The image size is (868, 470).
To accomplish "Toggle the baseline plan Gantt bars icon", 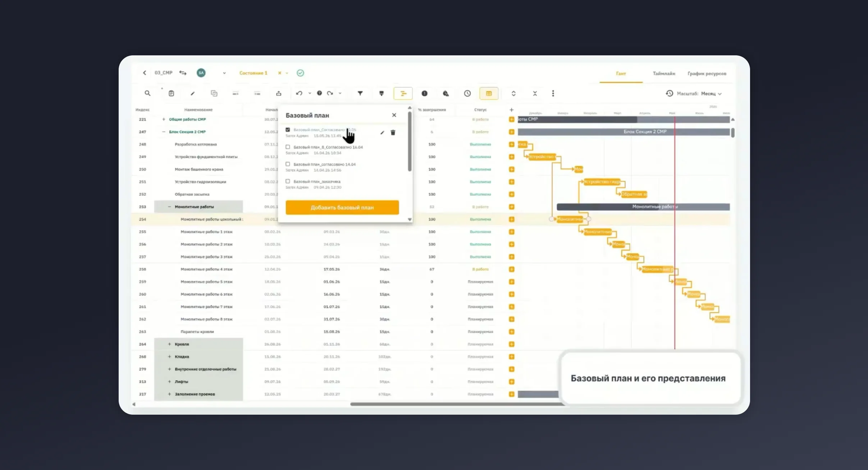I will [403, 93].
